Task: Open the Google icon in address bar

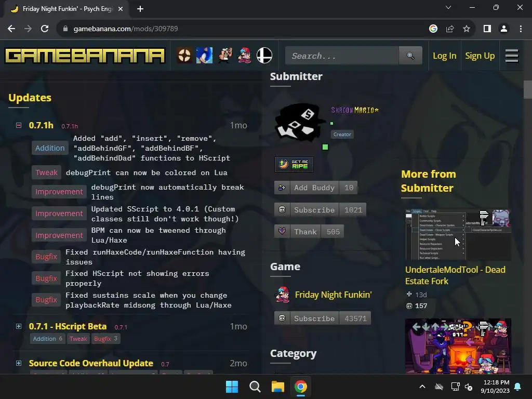Action: [x=433, y=29]
